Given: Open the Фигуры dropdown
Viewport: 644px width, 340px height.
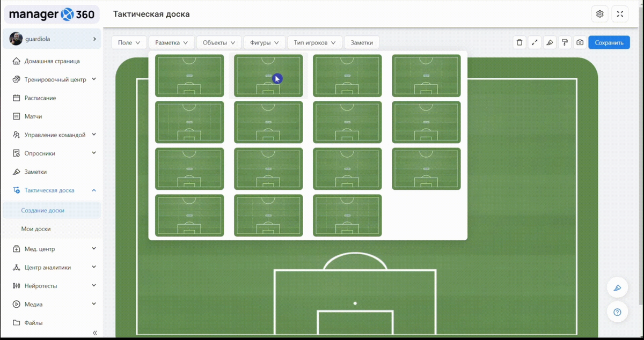Looking at the screenshot, I should coord(265,42).
